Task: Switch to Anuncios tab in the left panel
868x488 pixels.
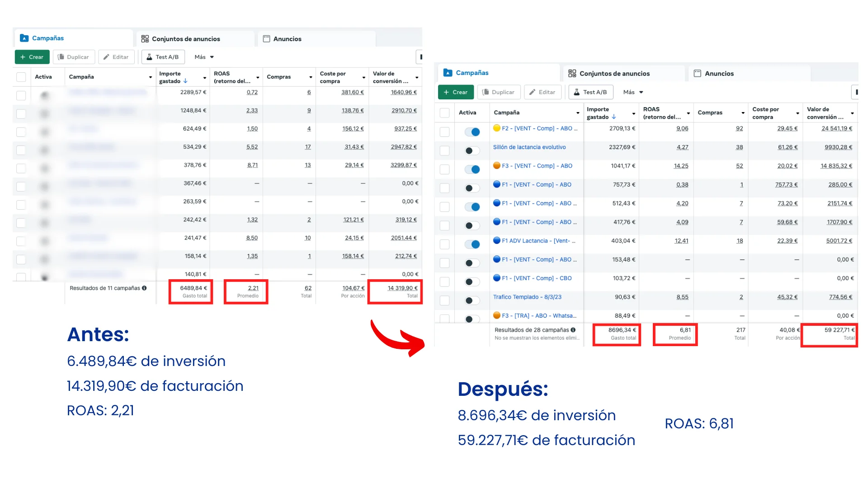Action: click(317, 39)
